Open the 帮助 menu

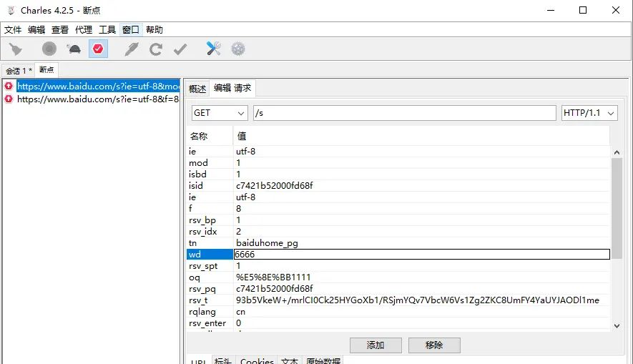[x=154, y=29]
